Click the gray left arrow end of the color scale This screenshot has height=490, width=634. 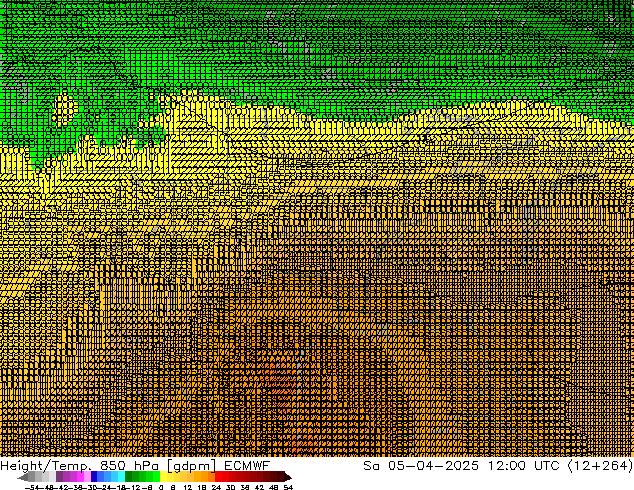tap(22, 477)
